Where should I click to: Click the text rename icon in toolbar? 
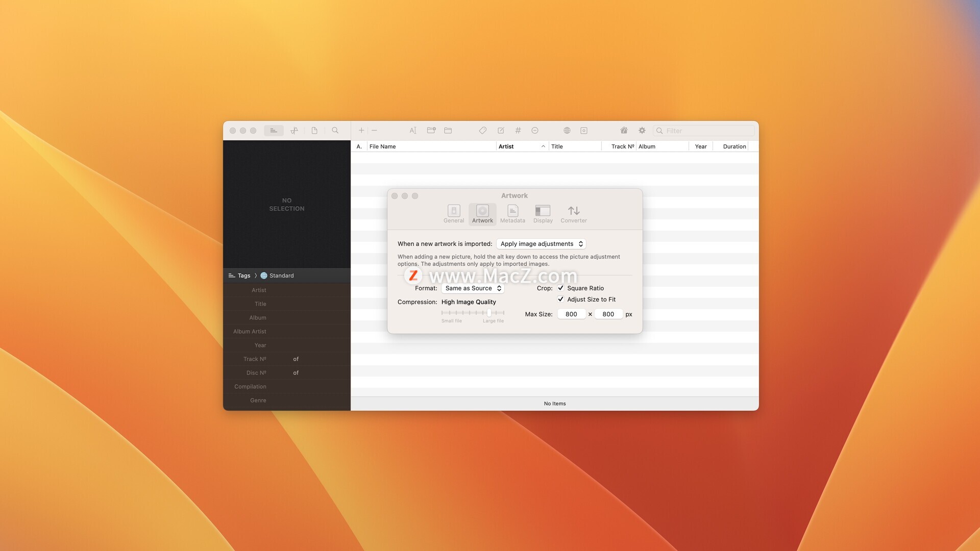click(x=413, y=131)
